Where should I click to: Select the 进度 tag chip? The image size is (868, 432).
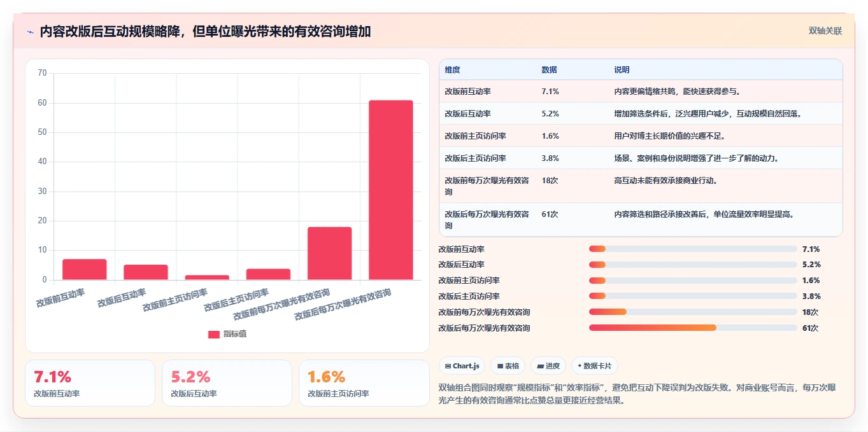548,366
